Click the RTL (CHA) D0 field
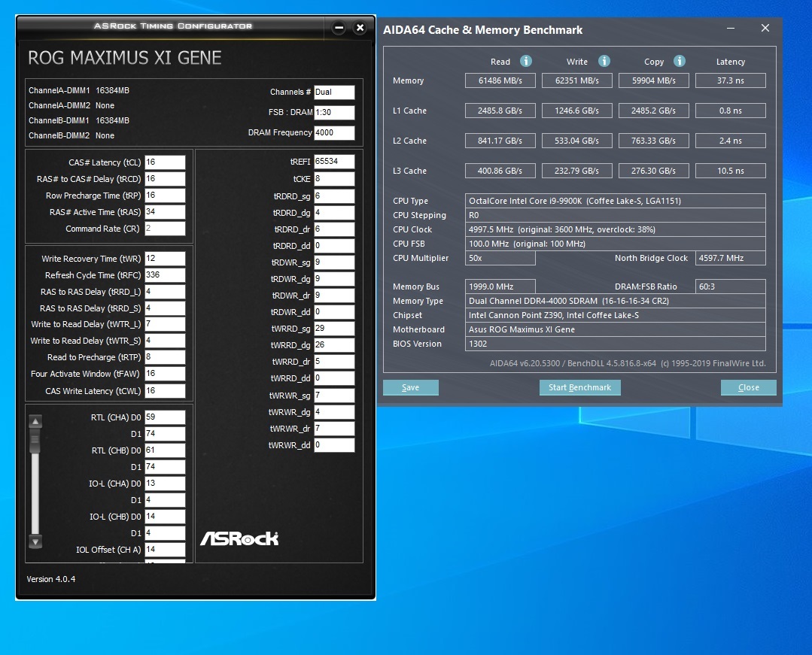 (x=165, y=417)
